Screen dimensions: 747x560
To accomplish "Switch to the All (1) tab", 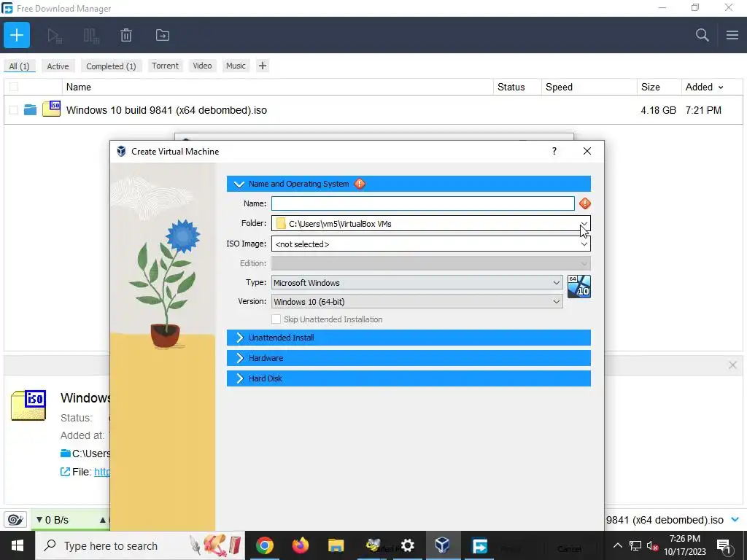I will coord(19,66).
